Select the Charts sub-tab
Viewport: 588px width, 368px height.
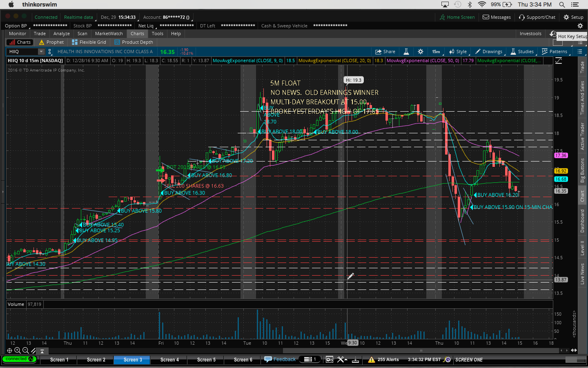(x=20, y=42)
